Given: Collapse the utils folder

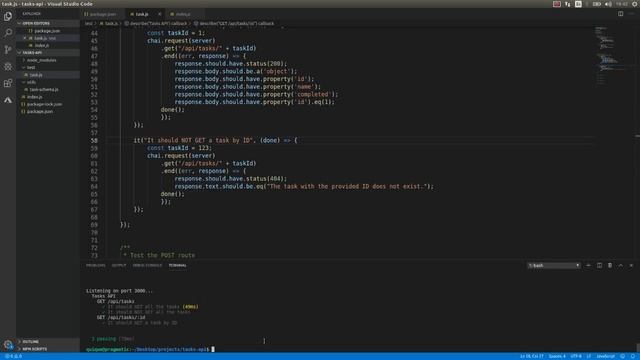Looking at the screenshot, I should (x=48, y=82).
